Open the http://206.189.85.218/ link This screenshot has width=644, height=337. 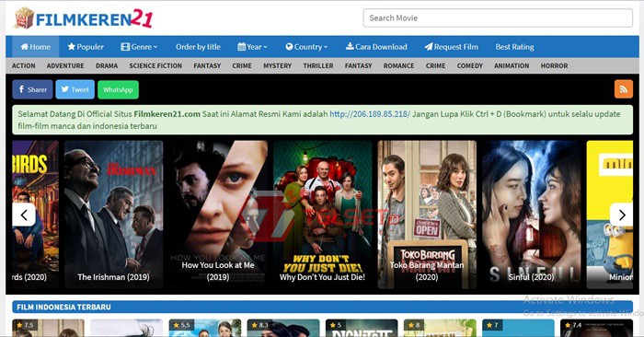(x=370, y=114)
